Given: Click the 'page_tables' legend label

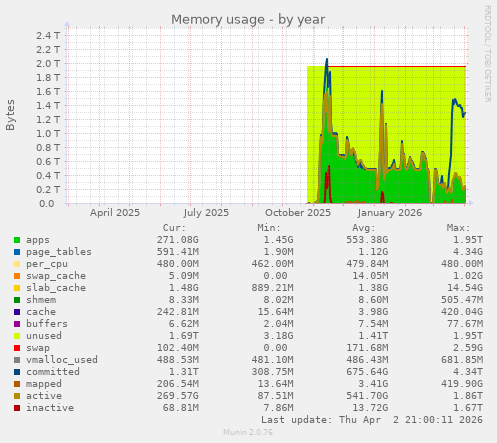Looking at the screenshot, I should coord(59,252).
